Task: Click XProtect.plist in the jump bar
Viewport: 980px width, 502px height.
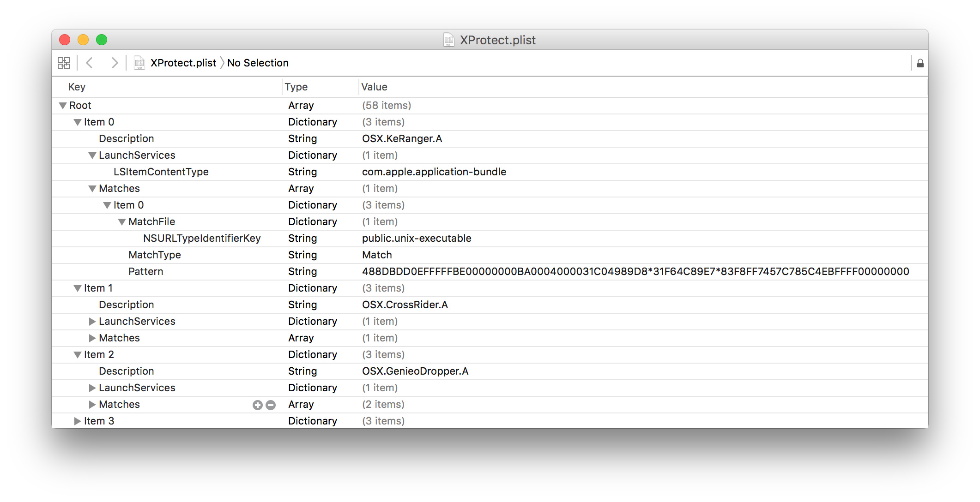Action: 183,63
